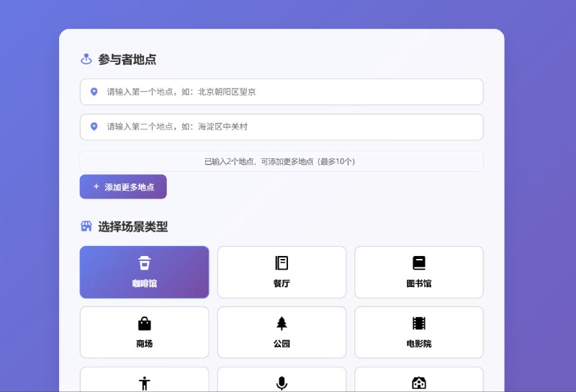Pick the 图书馆 book icon
Image resolution: width=576 pixels, height=392 pixels.
pos(418,263)
